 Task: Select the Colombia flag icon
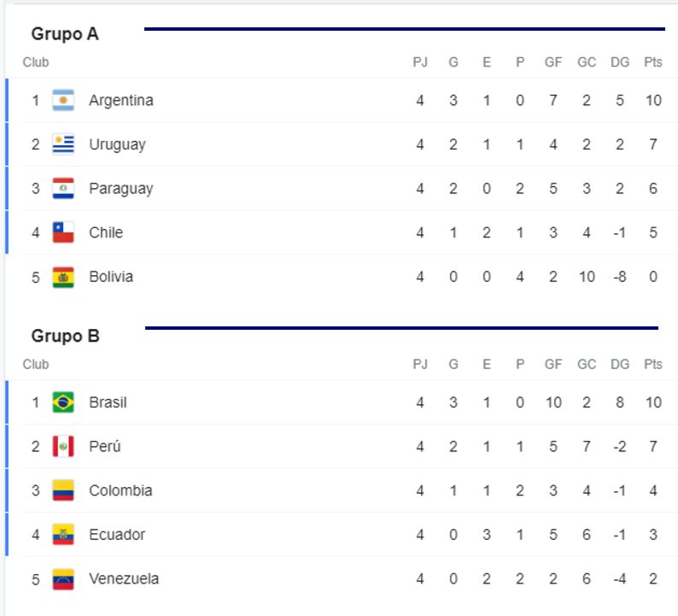pyautogui.click(x=63, y=490)
